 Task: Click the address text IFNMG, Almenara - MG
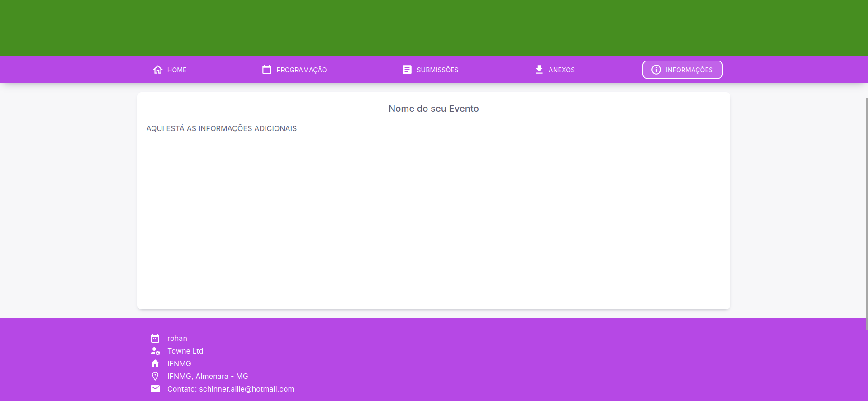coord(208,376)
